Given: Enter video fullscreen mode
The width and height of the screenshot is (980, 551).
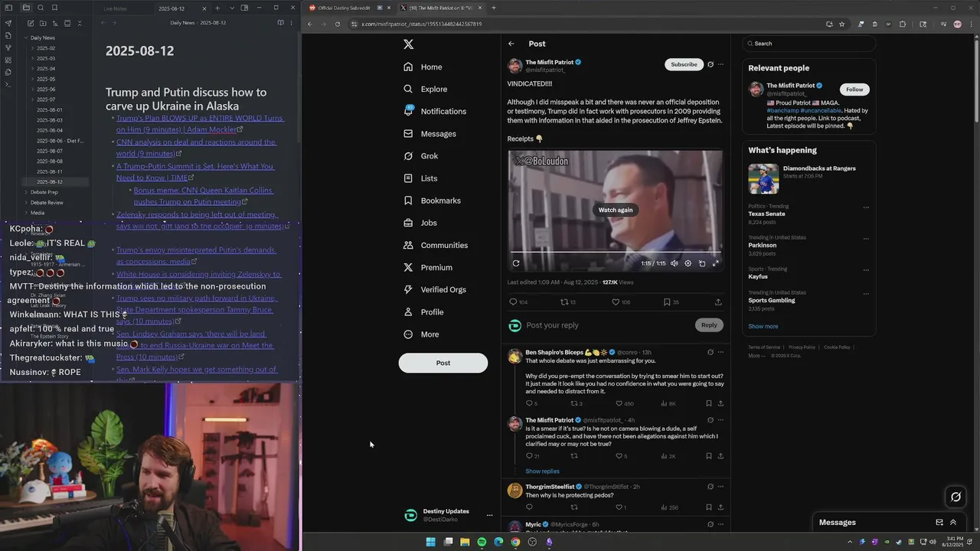Looking at the screenshot, I should click(716, 263).
